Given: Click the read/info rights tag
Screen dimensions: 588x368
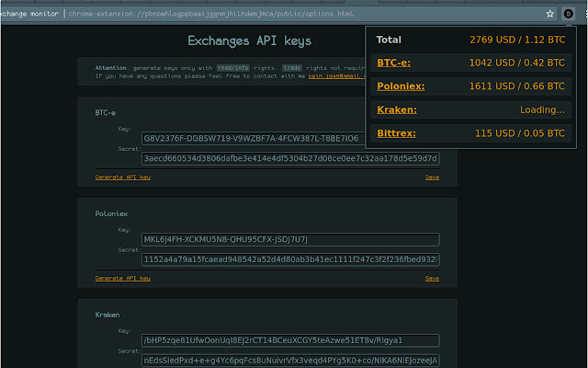Looking at the screenshot, I should (233, 67).
